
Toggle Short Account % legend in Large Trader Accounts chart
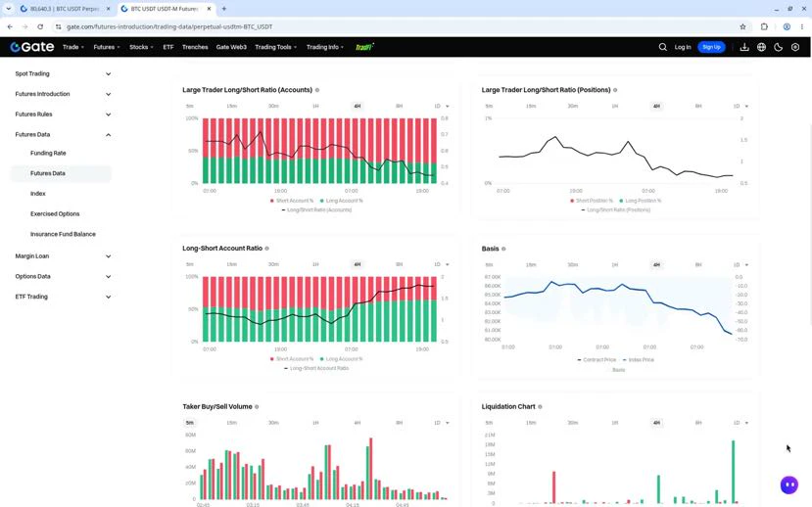[x=292, y=201]
